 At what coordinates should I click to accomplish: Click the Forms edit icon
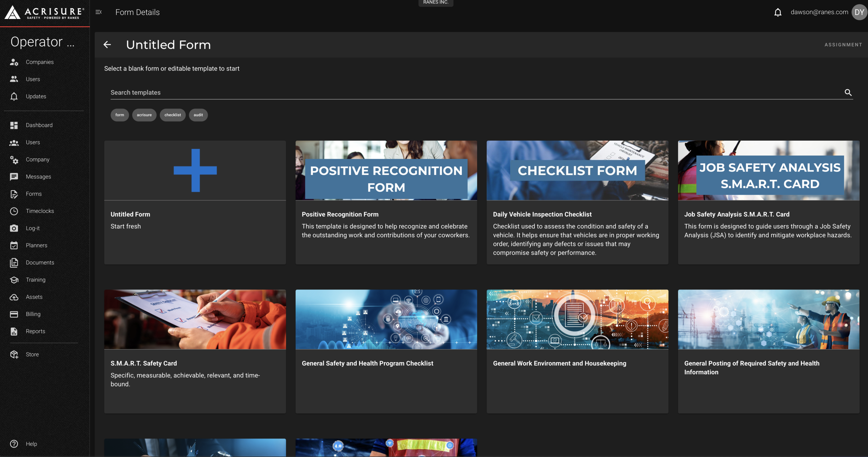[x=14, y=194]
